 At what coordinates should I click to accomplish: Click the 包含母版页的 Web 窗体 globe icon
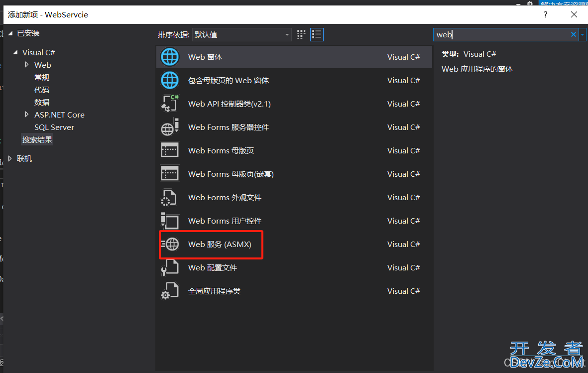(170, 80)
